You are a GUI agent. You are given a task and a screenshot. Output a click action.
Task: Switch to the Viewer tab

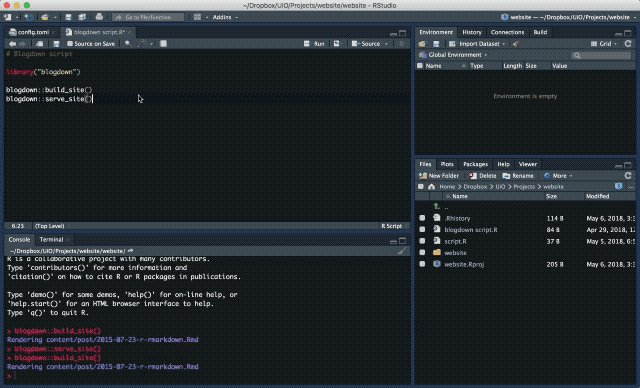(528, 164)
